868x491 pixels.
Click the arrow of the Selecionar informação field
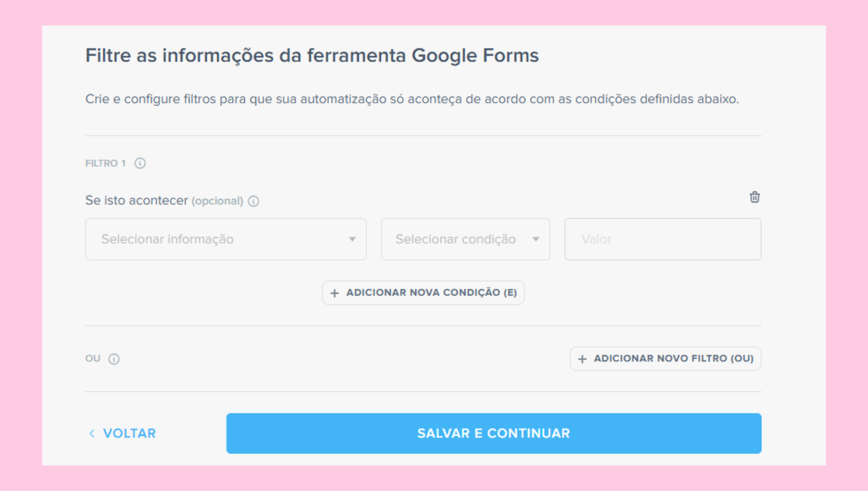352,239
